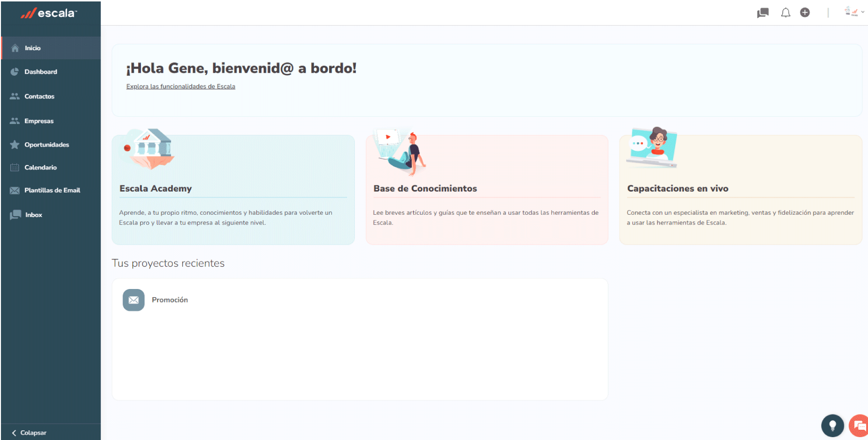The height and width of the screenshot is (440, 868).
Task: Click the Plantillas de Email envelope icon
Action: coord(14,190)
